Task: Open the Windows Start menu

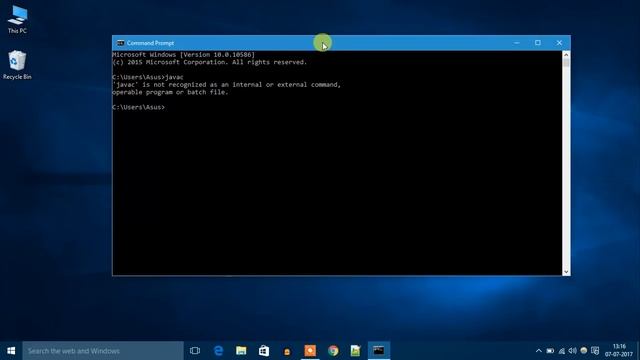Action: [x=11, y=351]
